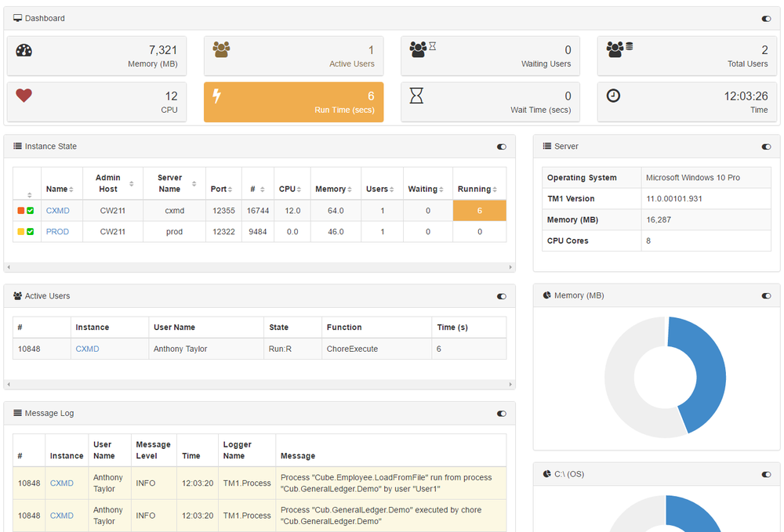Click the Wait Time hourglass icon
The width and height of the screenshot is (784, 532).
(417, 96)
